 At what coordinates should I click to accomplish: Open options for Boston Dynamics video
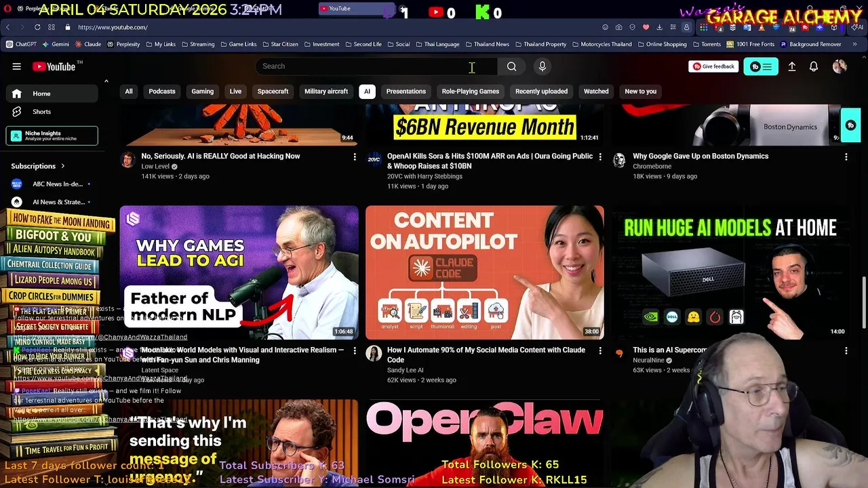coord(846,157)
